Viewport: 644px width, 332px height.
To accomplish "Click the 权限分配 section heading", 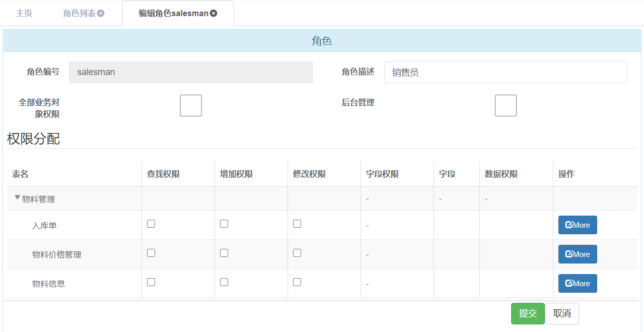I will point(33,139).
